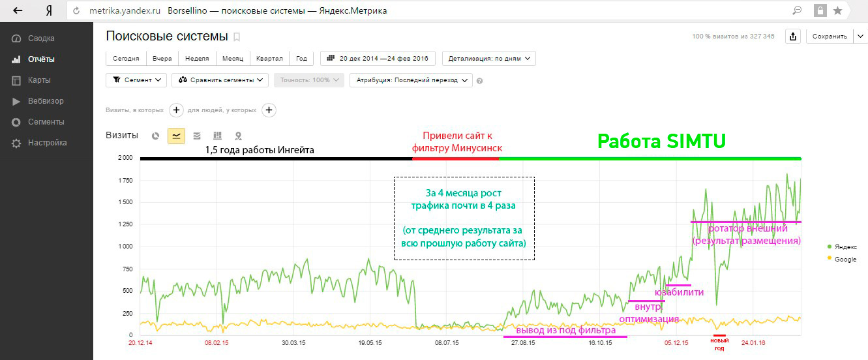
Task: Reload the page with the refresh icon
Action: tap(77, 11)
